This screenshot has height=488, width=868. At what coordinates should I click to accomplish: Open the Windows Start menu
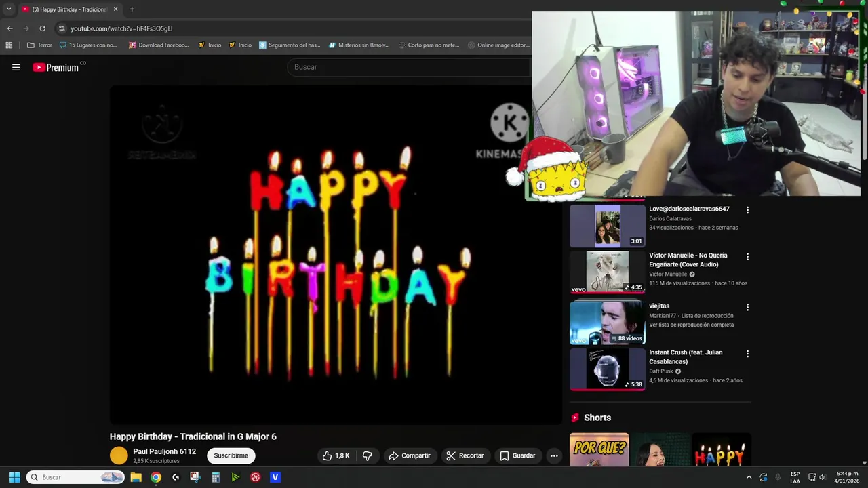(x=14, y=477)
